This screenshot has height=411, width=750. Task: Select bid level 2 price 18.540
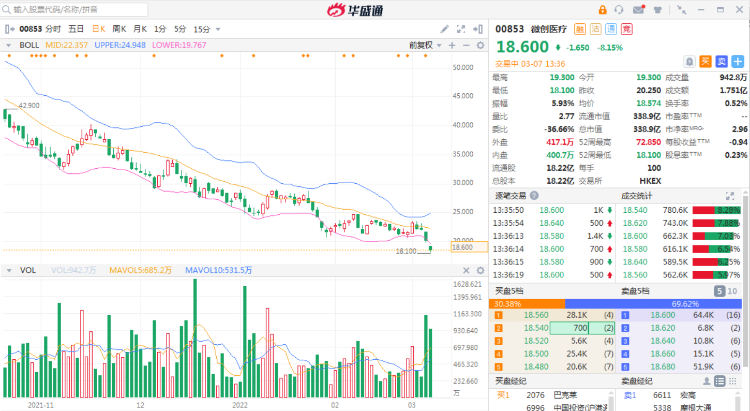click(x=536, y=328)
